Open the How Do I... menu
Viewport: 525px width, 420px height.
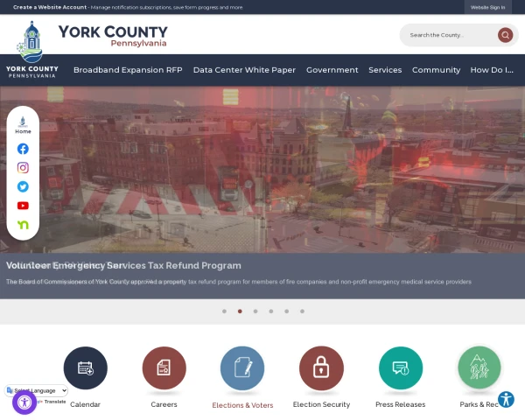click(492, 70)
